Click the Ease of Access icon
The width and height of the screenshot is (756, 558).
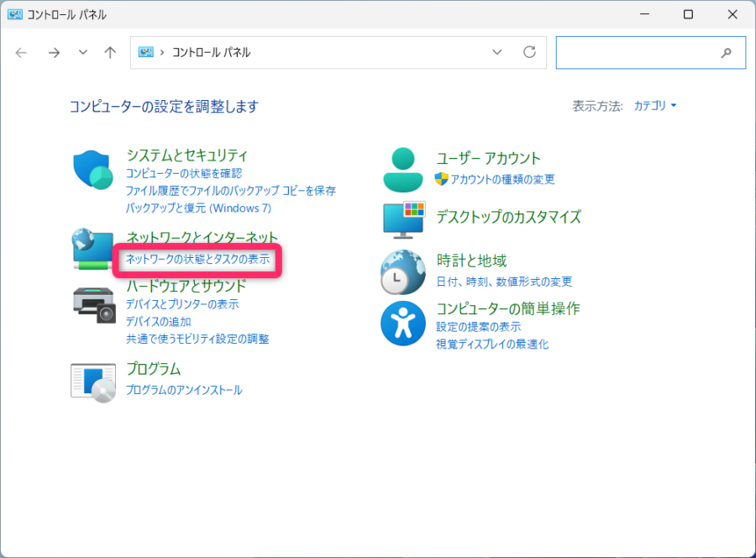[x=403, y=324]
